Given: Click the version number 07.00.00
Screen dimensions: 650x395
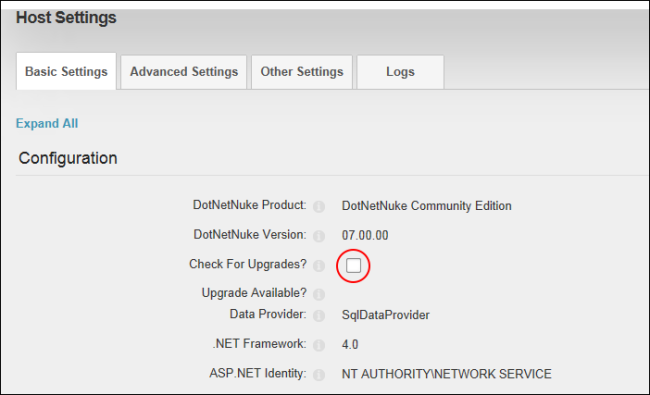Looking at the screenshot, I should (365, 235).
